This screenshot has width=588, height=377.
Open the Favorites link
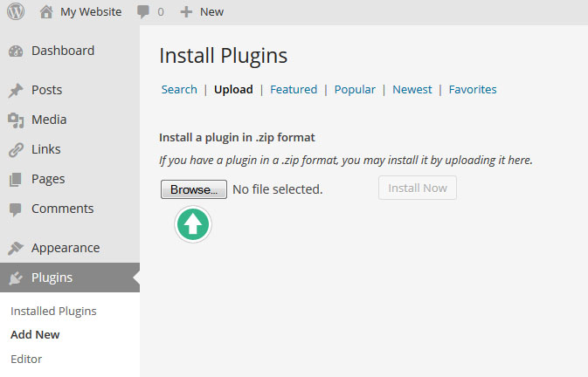473,89
